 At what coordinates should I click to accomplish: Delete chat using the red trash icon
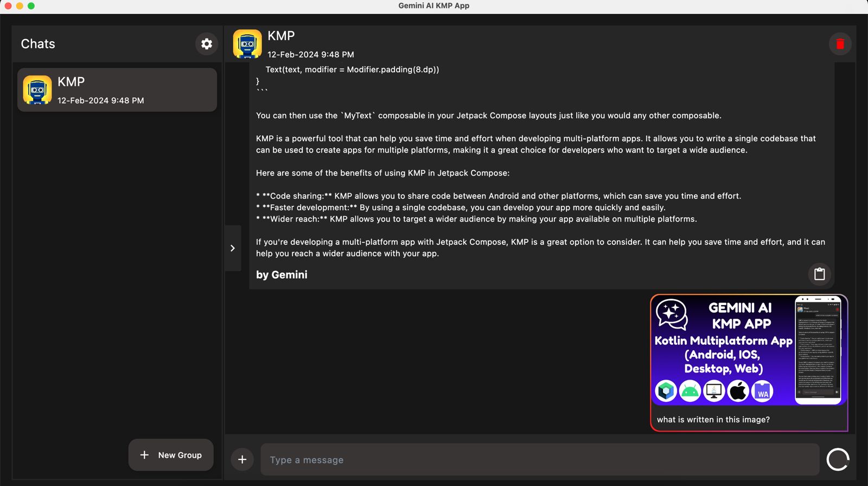click(x=840, y=44)
